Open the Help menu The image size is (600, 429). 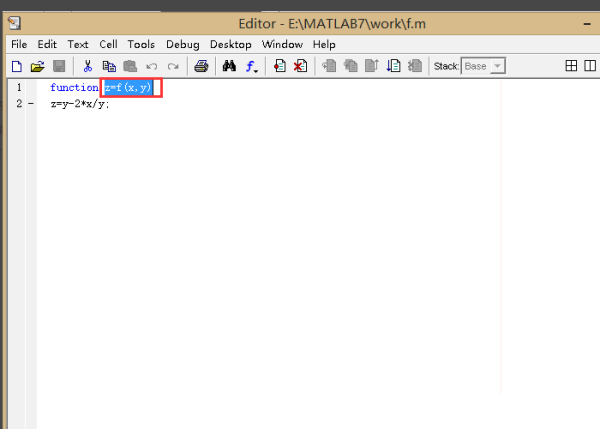coord(324,45)
